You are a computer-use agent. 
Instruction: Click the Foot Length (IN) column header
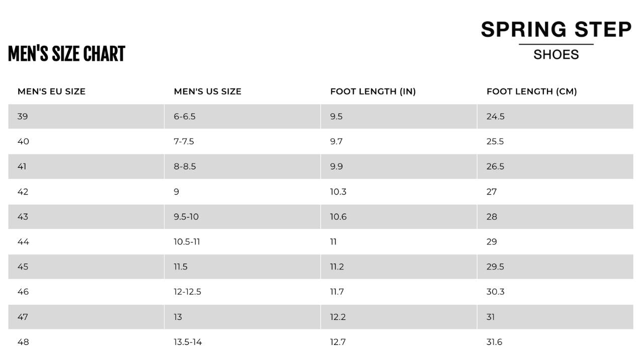tap(373, 92)
